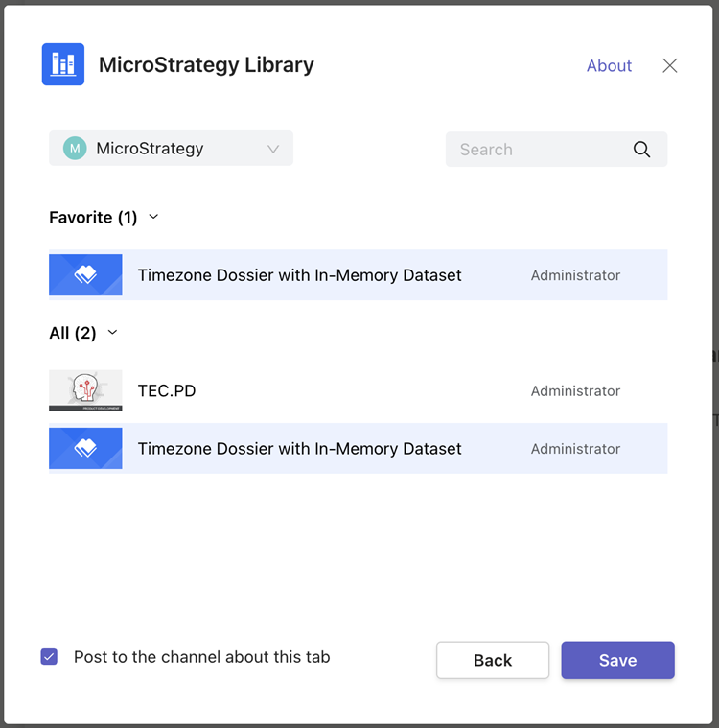Click Administrator owner in TEC.PD row

(575, 391)
